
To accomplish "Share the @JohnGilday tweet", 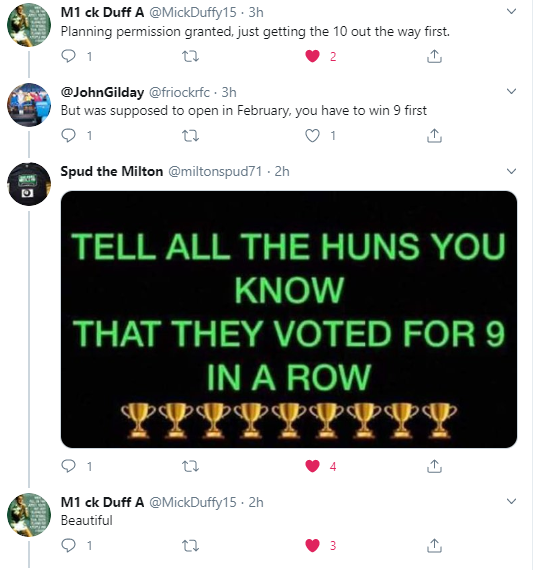I will pyautogui.click(x=434, y=136).
